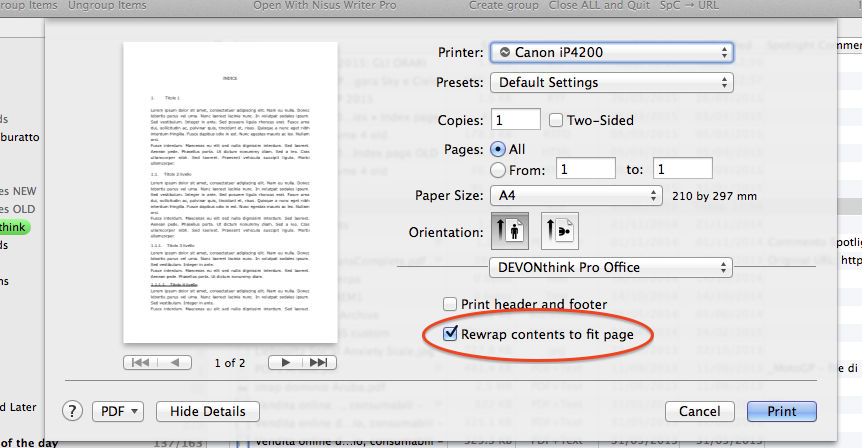
Task: Click the to page number field
Action: coord(683,169)
